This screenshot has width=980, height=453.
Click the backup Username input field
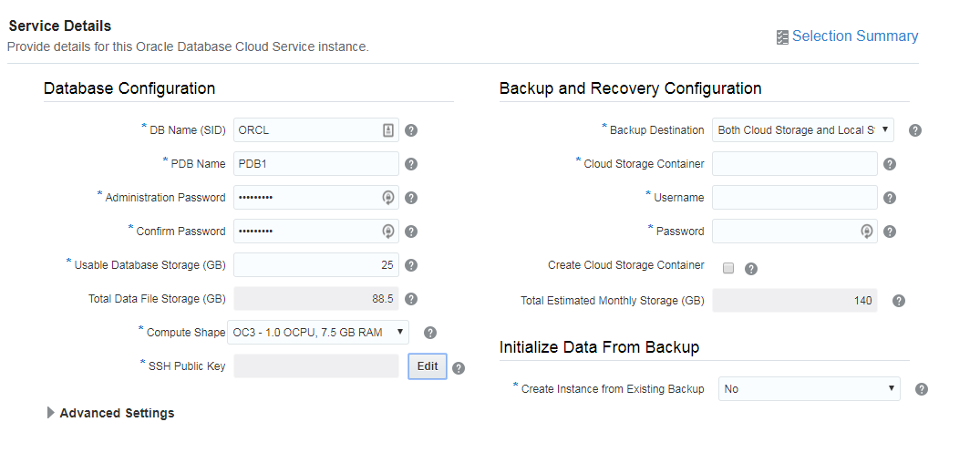click(x=794, y=198)
